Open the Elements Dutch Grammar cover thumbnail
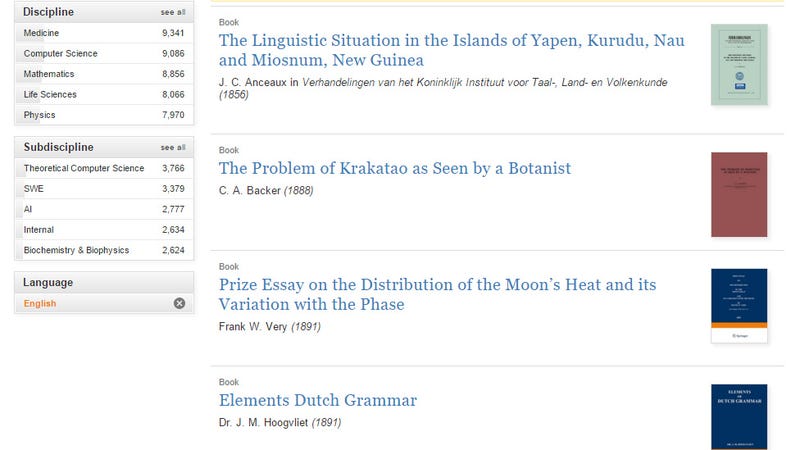The height and width of the screenshot is (450, 800). tap(739, 417)
